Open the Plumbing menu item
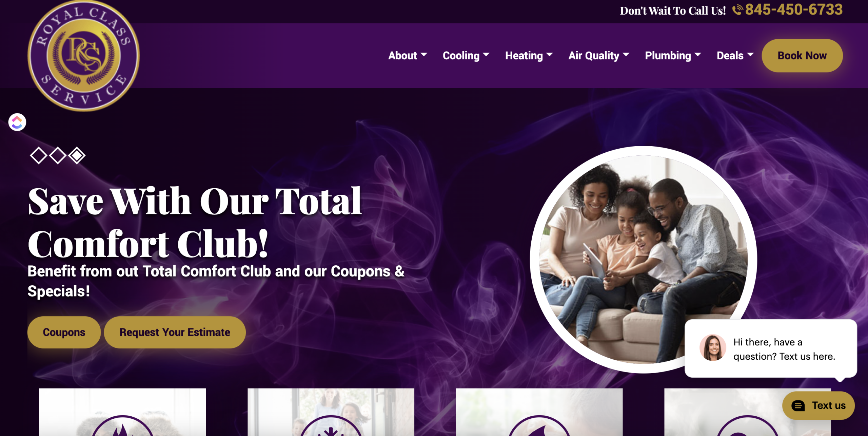Viewport: 868px width, 436px height. pos(673,55)
